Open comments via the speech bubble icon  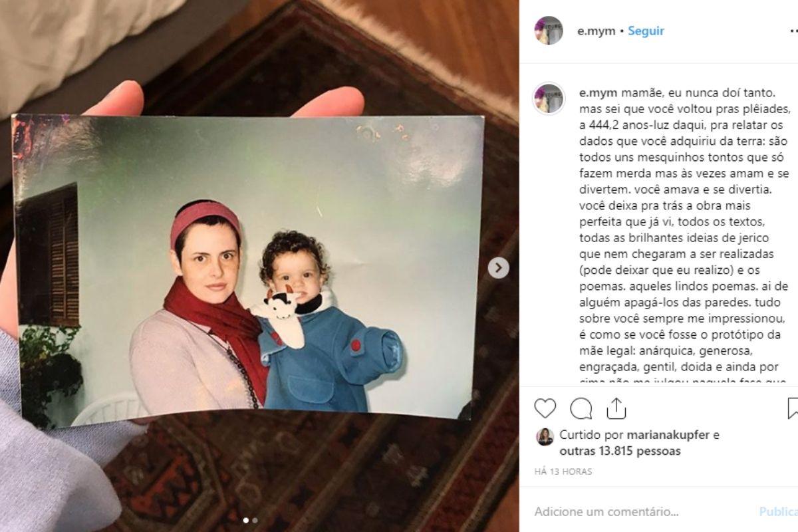581,408
